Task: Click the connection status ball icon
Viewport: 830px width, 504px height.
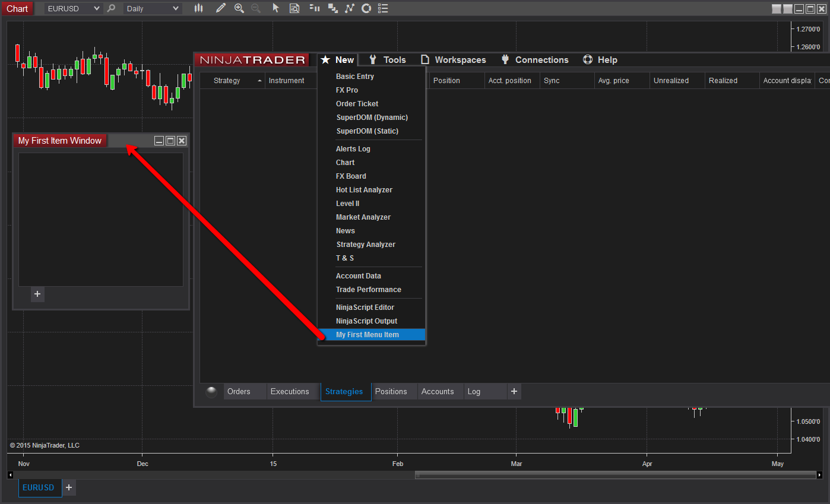Action: pyautogui.click(x=211, y=392)
